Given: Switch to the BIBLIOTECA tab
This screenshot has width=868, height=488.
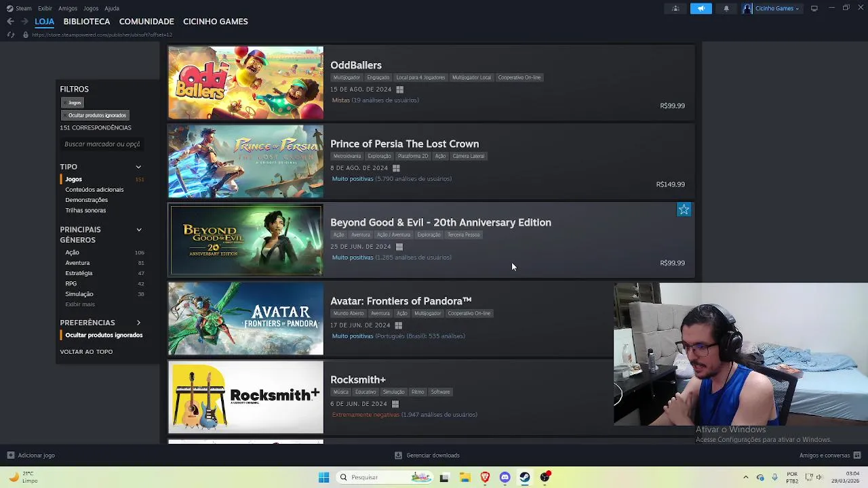Looking at the screenshot, I should (x=87, y=22).
